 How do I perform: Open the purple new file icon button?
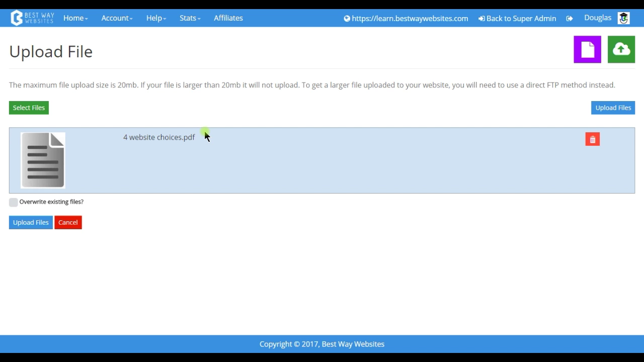coord(587,49)
